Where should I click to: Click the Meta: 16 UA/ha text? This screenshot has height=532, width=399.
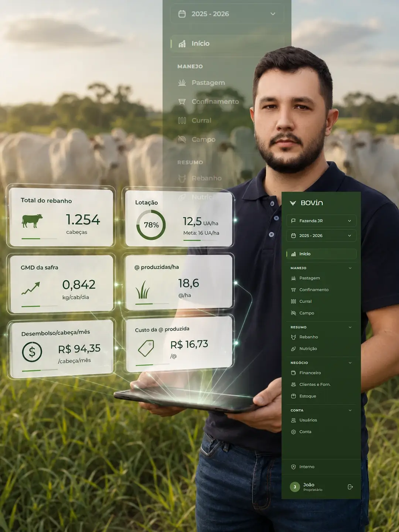pyautogui.click(x=201, y=233)
